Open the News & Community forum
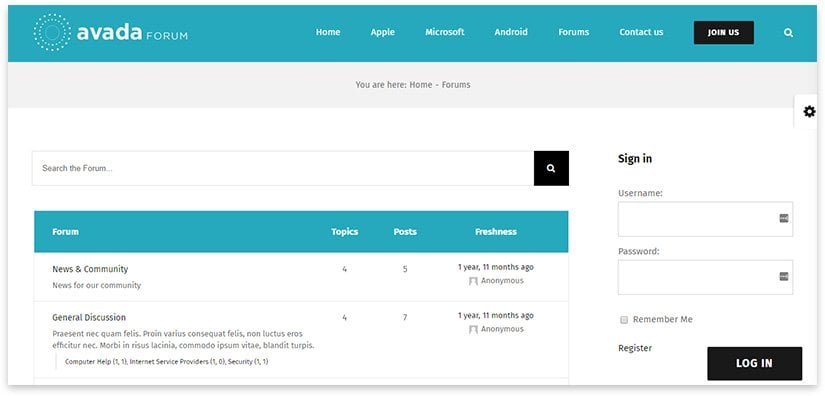This screenshot has height=396, width=825. (x=90, y=269)
